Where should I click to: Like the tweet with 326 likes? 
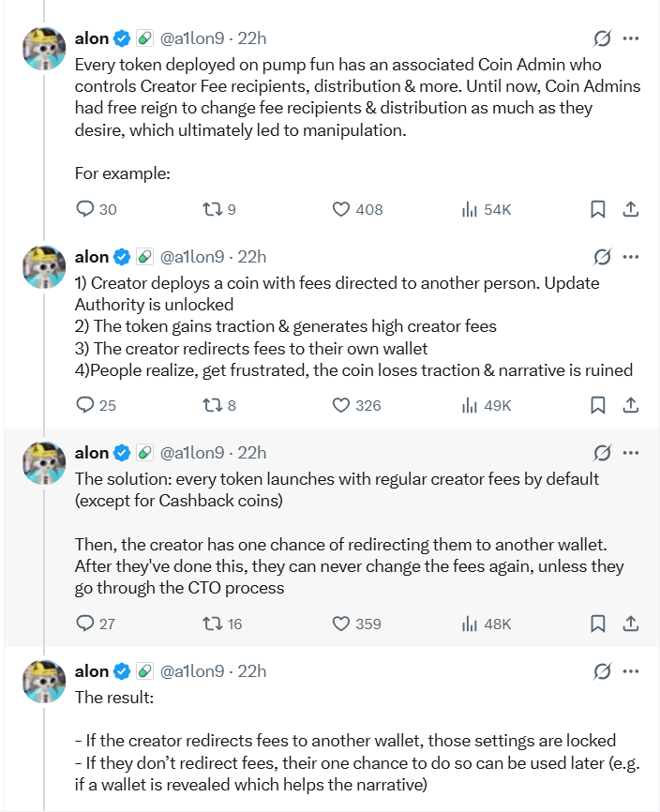[x=342, y=405]
